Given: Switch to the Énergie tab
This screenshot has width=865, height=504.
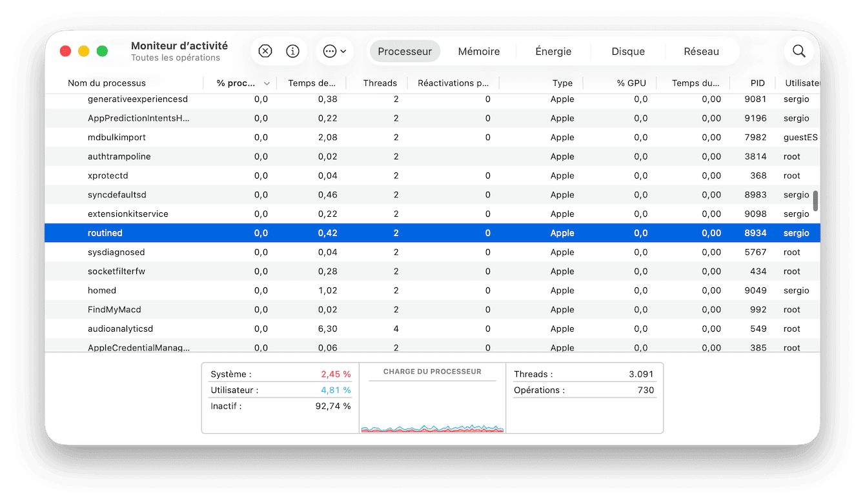Looking at the screenshot, I should 553,52.
